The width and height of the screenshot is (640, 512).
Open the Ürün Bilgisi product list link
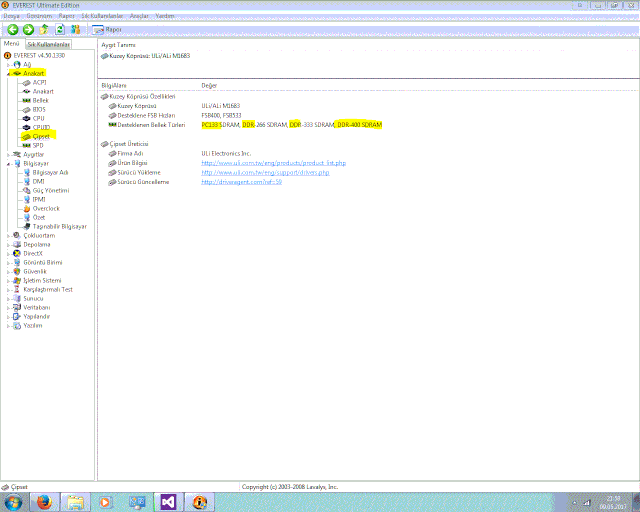pos(273,163)
